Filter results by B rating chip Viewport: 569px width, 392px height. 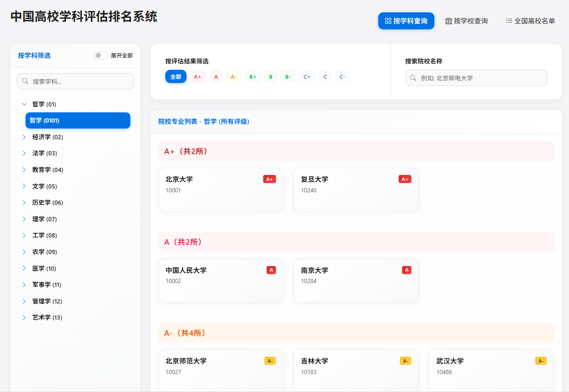point(271,77)
